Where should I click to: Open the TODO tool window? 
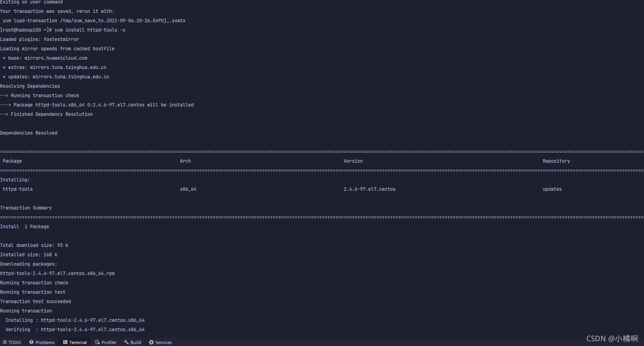point(12,342)
